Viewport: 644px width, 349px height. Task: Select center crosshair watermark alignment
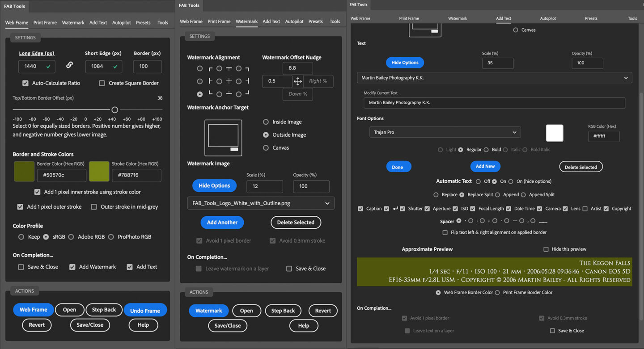click(x=219, y=81)
